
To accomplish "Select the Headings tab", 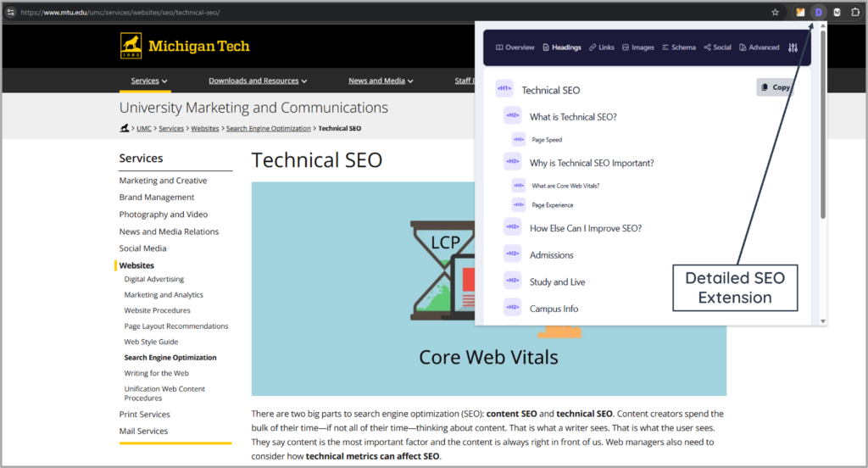I will 562,47.
